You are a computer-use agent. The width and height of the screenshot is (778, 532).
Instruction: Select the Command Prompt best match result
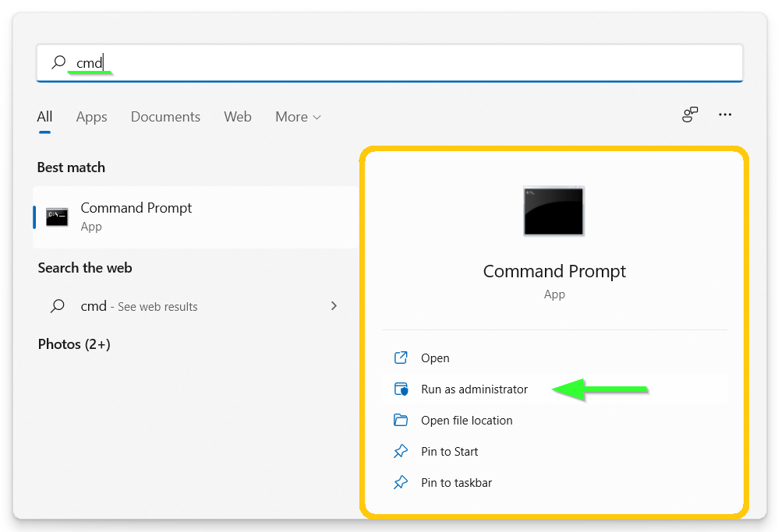[x=196, y=217]
